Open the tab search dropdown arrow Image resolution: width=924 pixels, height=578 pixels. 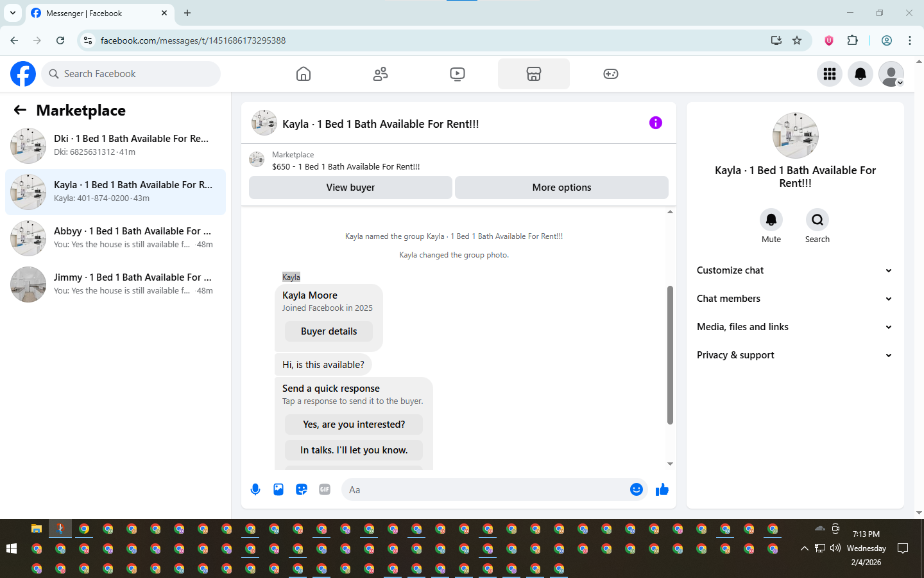pyautogui.click(x=13, y=13)
